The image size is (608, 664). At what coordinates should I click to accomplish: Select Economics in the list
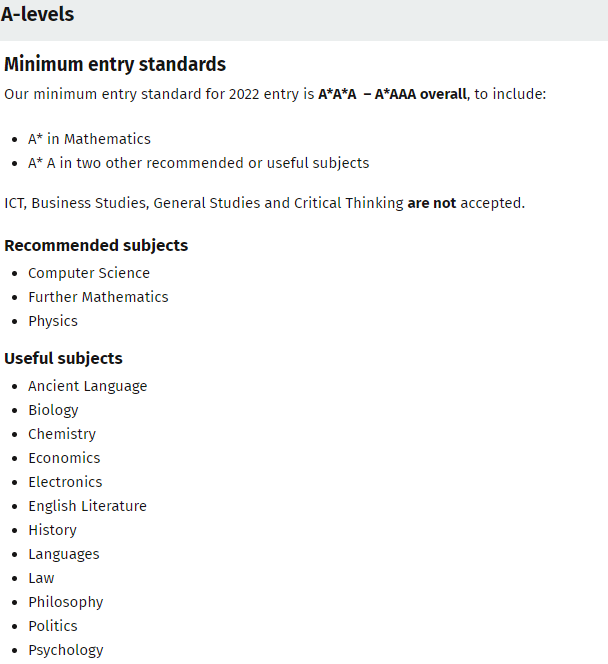64,458
